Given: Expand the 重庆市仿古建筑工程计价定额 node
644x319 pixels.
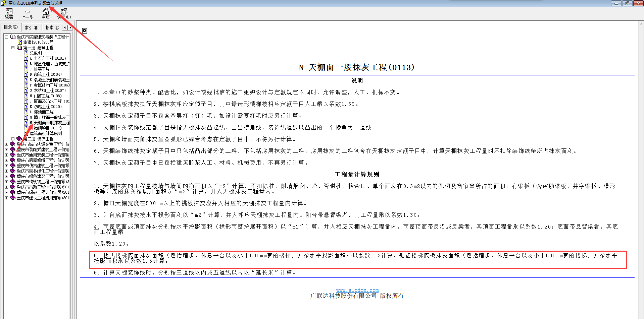Looking at the screenshot, I should (6, 166).
